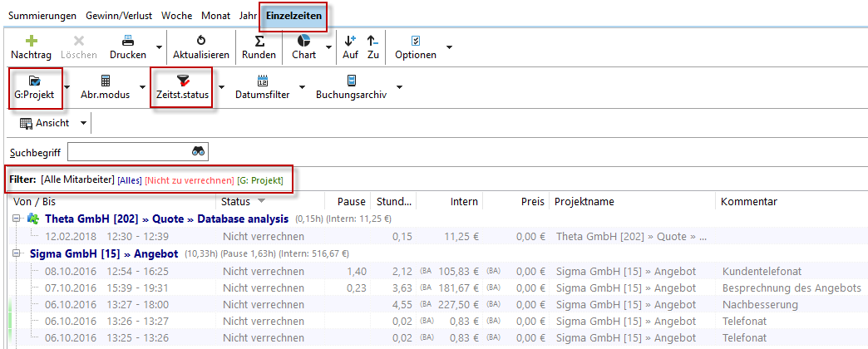Click the Nachtrag plus icon
The image size is (868, 349).
coord(31,41)
